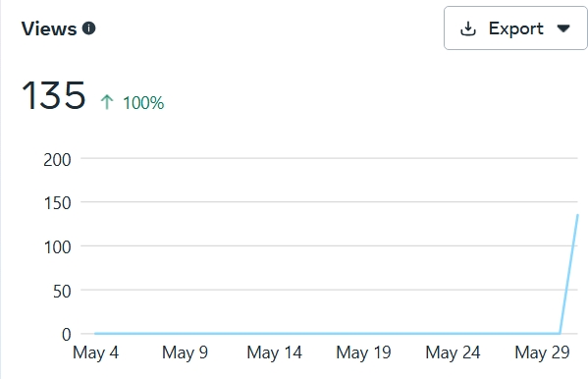The image size is (588, 379).
Task: Click the 135 total views number
Action: point(53,95)
